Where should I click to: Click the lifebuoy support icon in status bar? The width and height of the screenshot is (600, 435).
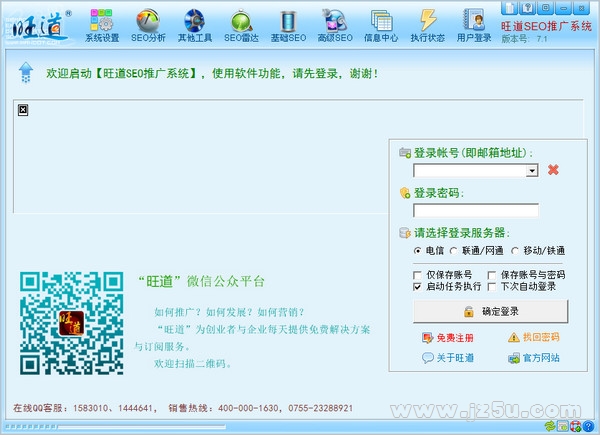[x=575, y=426]
